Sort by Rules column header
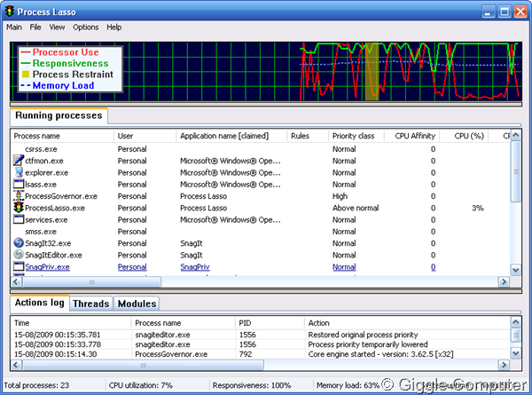This screenshot has width=532, height=395. tap(308, 136)
